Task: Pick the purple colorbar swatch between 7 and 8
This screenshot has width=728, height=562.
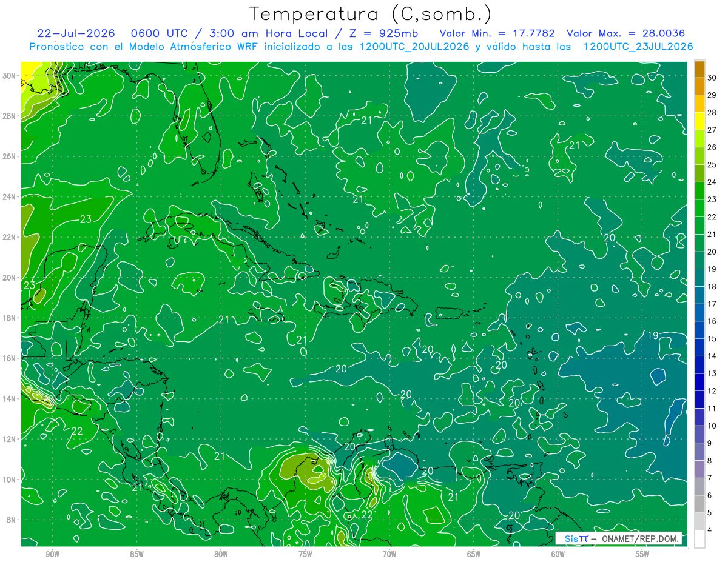Action: point(699,469)
